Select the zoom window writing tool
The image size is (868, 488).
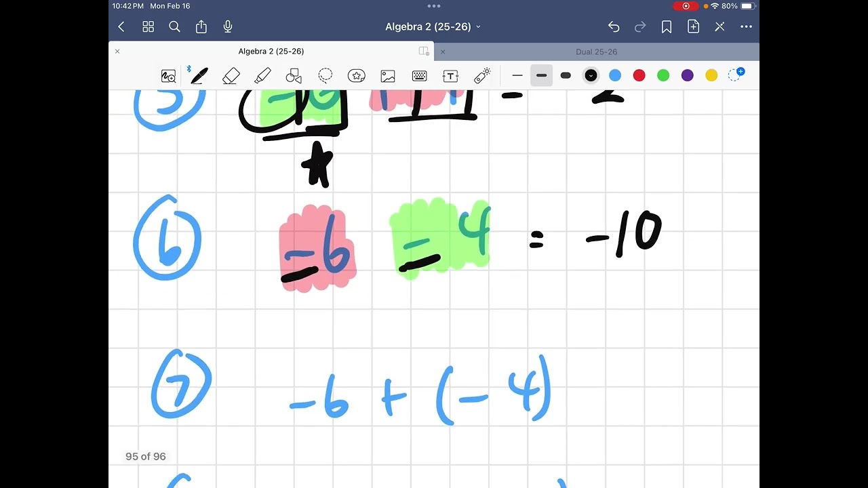(x=168, y=76)
